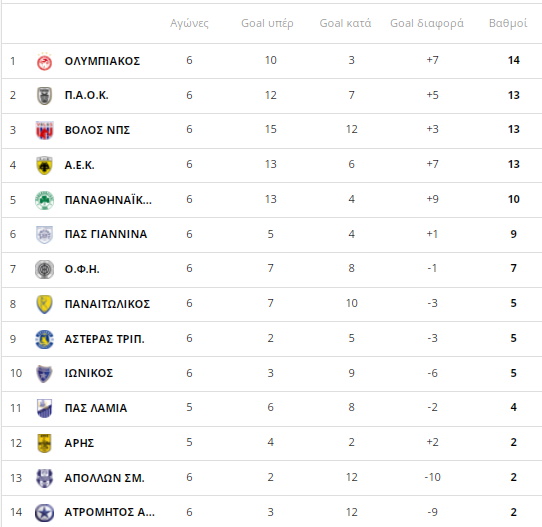The height and width of the screenshot is (527, 542).
Task: Click the P.A.O.K. club crest
Action: (44, 95)
